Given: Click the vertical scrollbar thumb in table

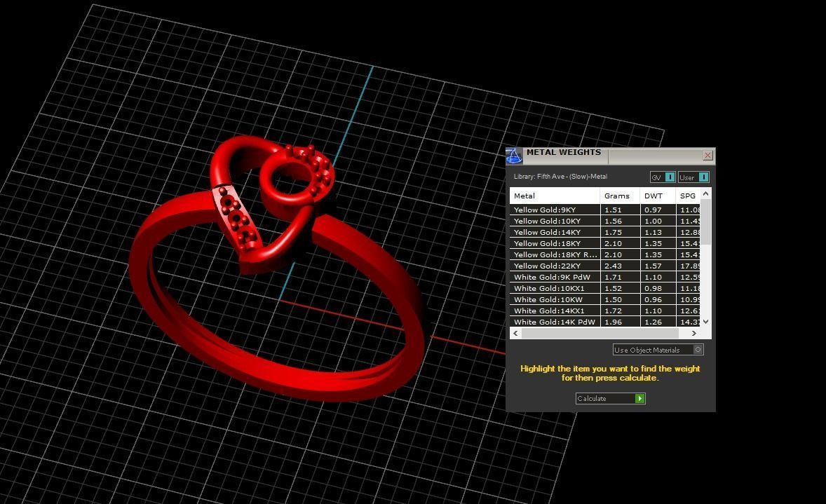Looking at the screenshot, I should (706, 222).
